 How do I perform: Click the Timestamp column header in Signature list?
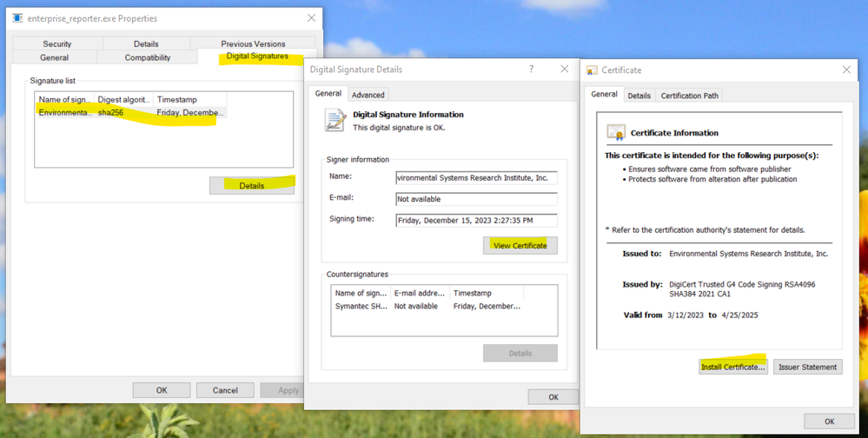pos(190,100)
